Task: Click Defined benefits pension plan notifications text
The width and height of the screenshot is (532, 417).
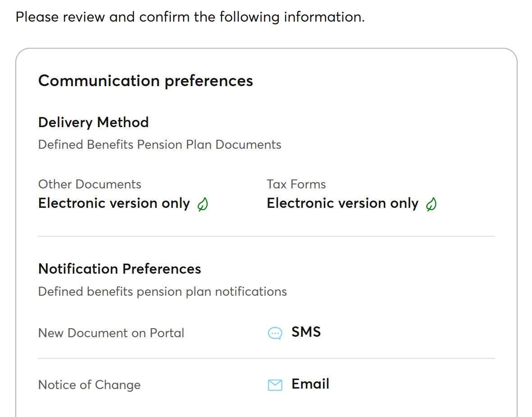Action: coord(162,292)
